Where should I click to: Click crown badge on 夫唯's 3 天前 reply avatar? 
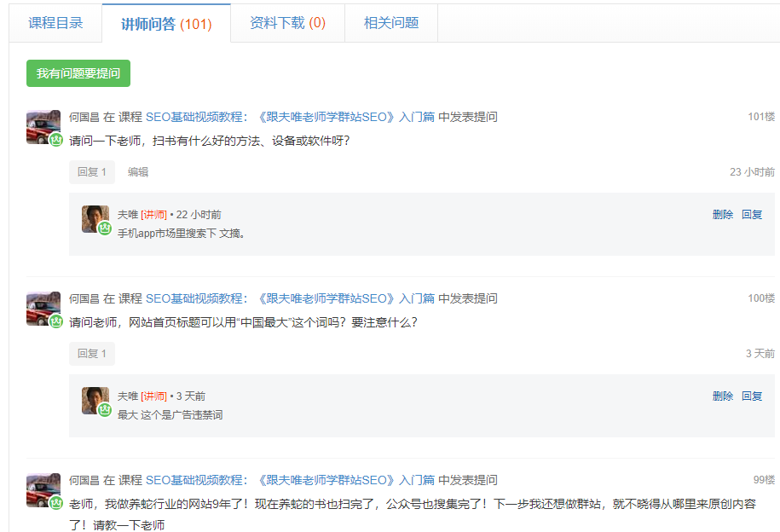[x=105, y=410]
